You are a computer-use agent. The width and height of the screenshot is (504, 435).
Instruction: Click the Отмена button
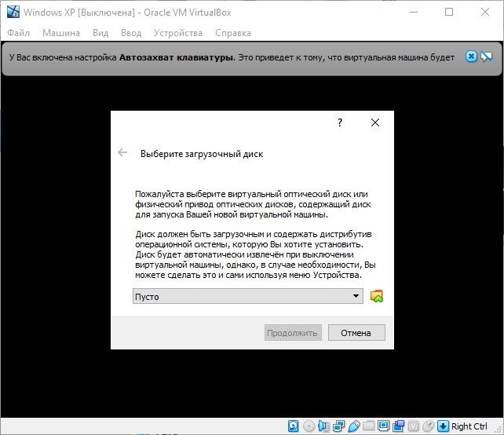tap(356, 332)
